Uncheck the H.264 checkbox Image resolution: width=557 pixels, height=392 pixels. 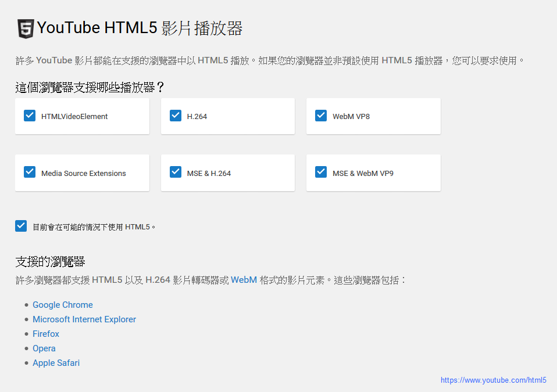pyautogui.click(x=176, y=116)
